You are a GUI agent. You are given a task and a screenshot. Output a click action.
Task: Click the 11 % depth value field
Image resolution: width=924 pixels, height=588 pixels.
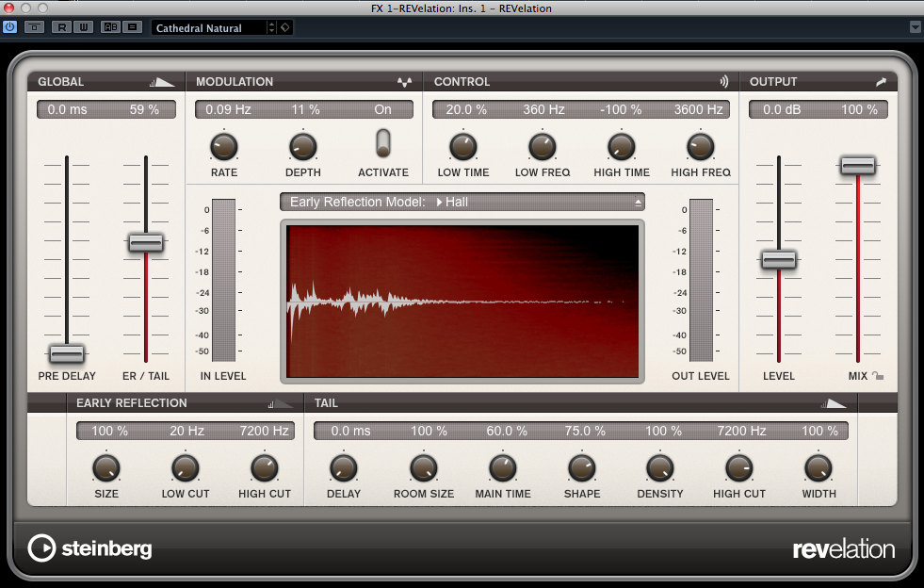306,109
